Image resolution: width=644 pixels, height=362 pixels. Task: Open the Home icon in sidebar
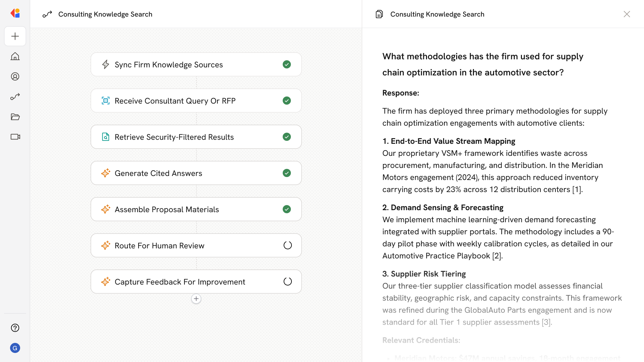15,56
